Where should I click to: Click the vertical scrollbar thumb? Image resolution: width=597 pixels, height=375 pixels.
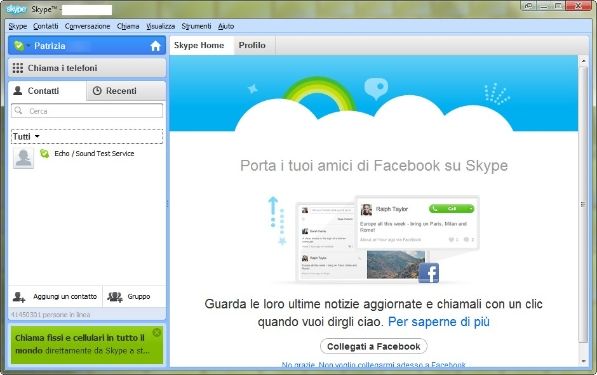pyautogui.click(x=583, y=204)
